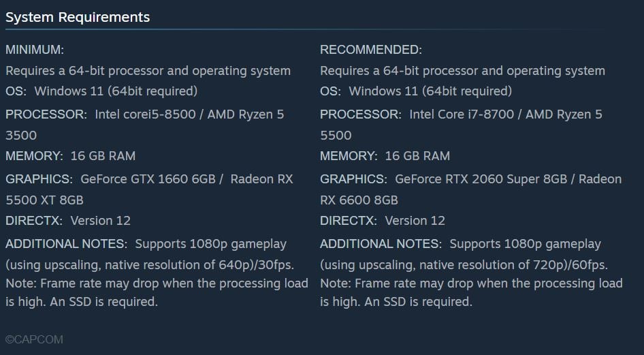
Task: Click the RX 6600 8GB text
Action: click(359, 200)
